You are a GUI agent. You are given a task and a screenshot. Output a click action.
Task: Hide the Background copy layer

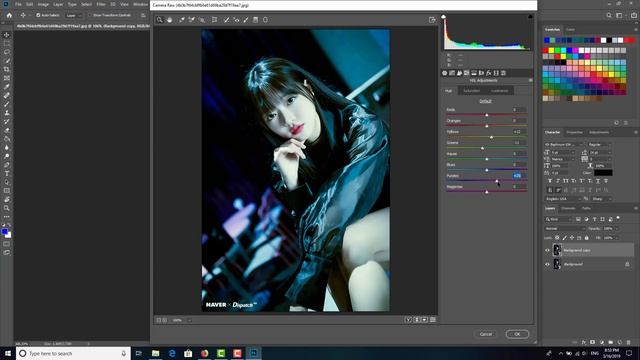coord(547,250)
